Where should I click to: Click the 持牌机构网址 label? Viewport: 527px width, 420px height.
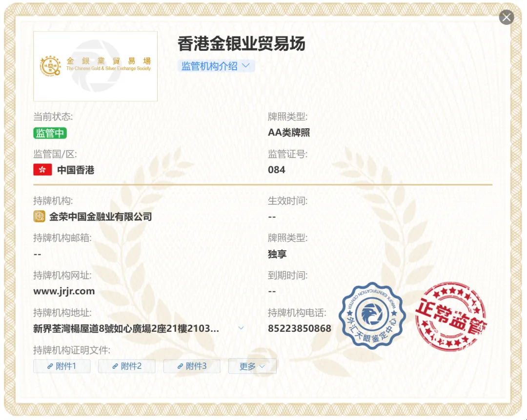62,275
